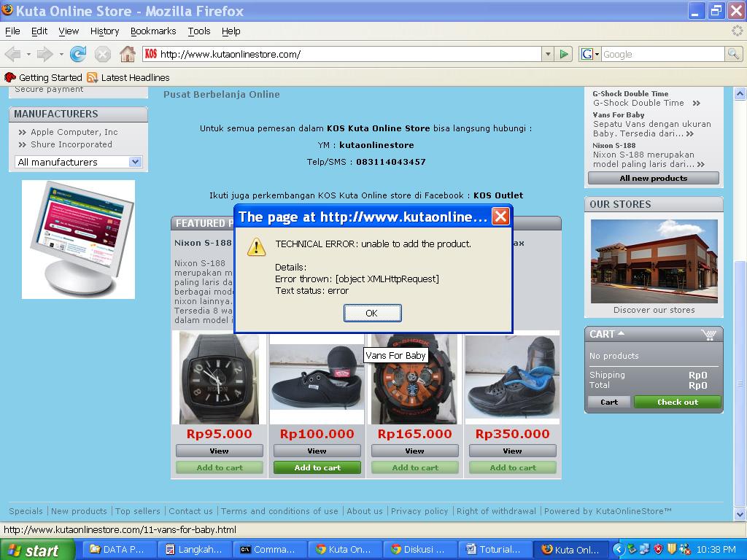The height and width of the screenshot is (560, 747).
Task: Switch to Diskusi Chrome taskbar item
Action: point(419,550)
